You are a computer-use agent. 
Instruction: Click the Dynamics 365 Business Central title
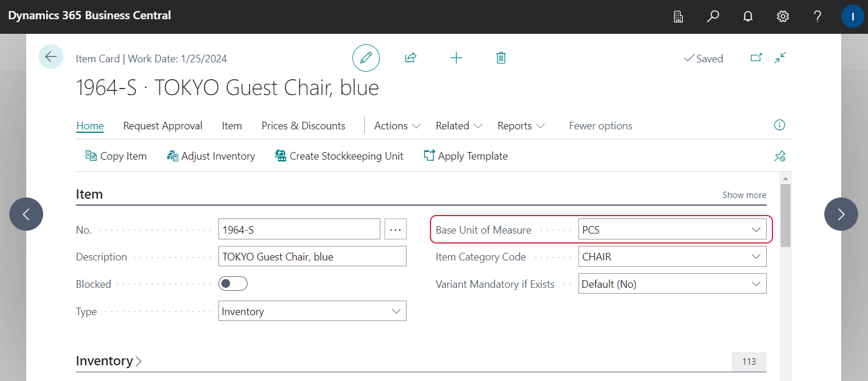point(90,16)
